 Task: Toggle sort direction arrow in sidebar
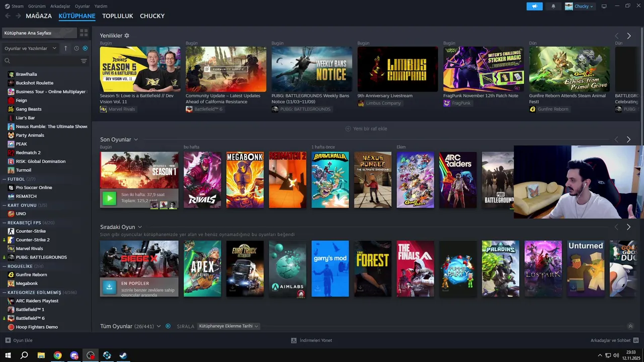[65, 48]
